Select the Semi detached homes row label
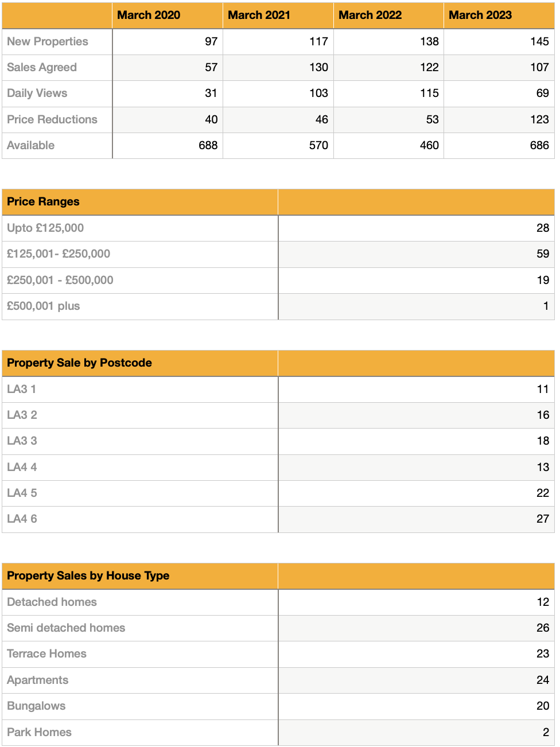The image size is (560, 747). coord(66,628)
